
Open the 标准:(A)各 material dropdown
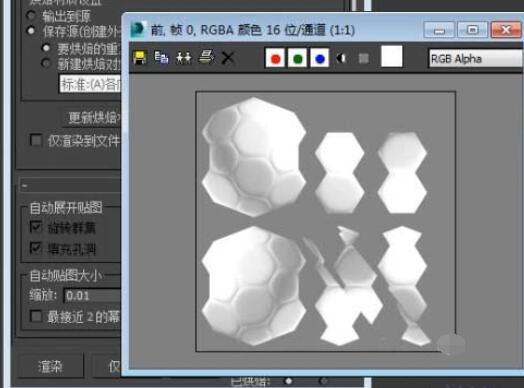click(x=90, y=84)
